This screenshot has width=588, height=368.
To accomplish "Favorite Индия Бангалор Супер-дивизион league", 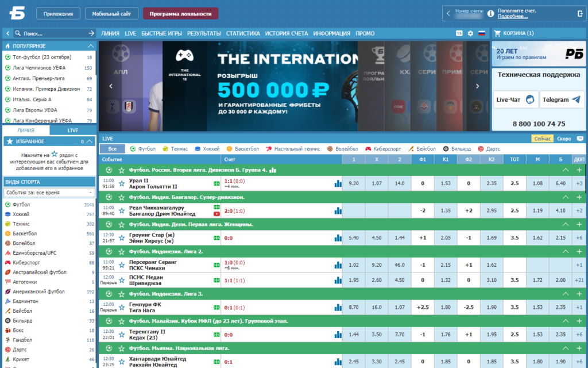I will (x=122, y=197).
